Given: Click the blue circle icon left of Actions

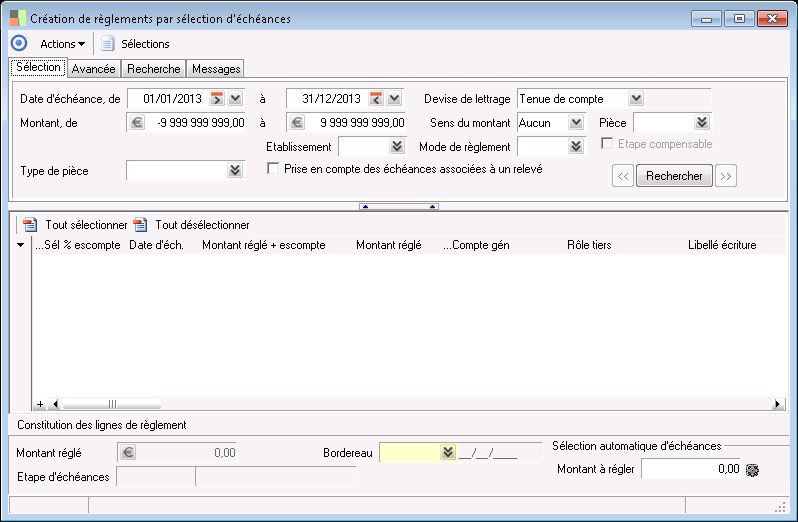Looking at the screenshot, I should [x=19, y=43].
